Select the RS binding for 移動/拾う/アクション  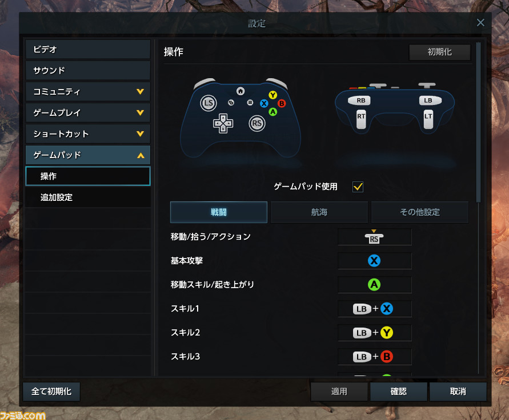(x=375, y=237)
